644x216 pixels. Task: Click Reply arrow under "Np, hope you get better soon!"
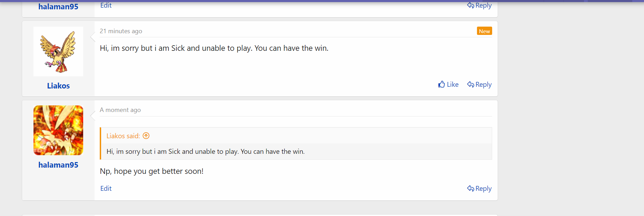(x=470, y=188)
